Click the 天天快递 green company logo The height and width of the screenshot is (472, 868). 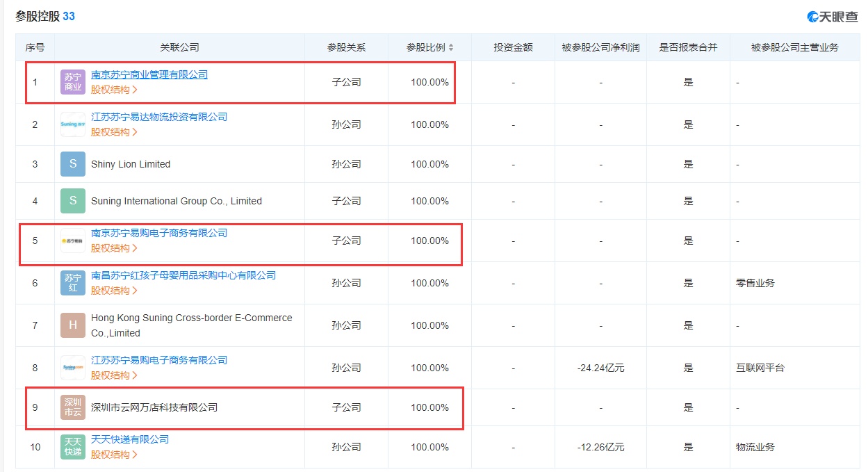[73, 447]
